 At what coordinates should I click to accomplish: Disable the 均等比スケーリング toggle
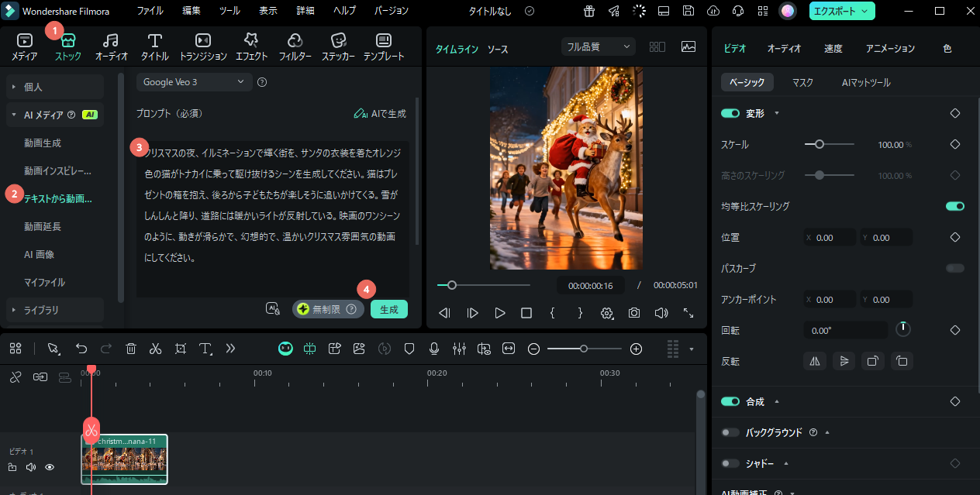[954, 206]
